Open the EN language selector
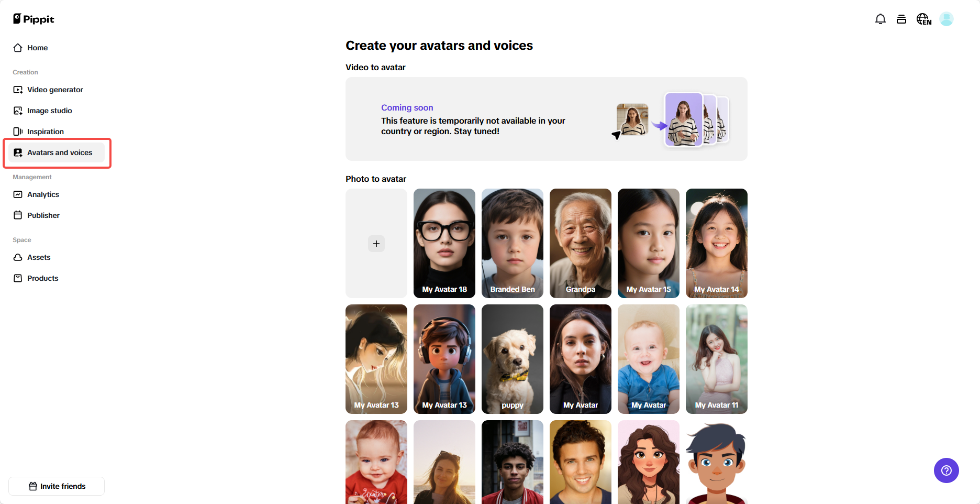 (x=923, y=19)
